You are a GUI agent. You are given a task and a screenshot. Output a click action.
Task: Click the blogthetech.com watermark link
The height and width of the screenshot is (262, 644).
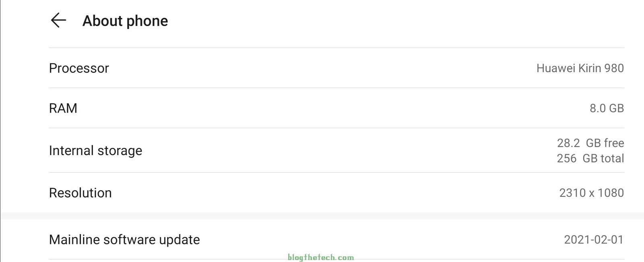(321, 258)
